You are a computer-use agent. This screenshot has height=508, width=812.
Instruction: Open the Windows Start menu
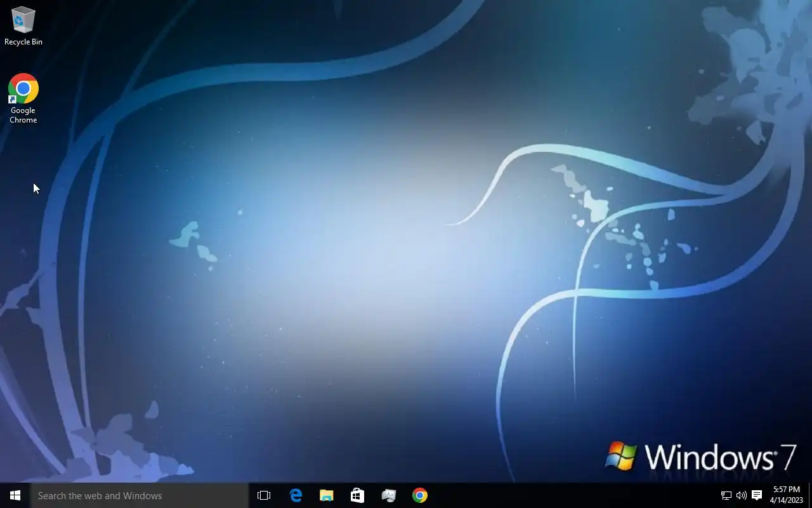click(15, 495)
